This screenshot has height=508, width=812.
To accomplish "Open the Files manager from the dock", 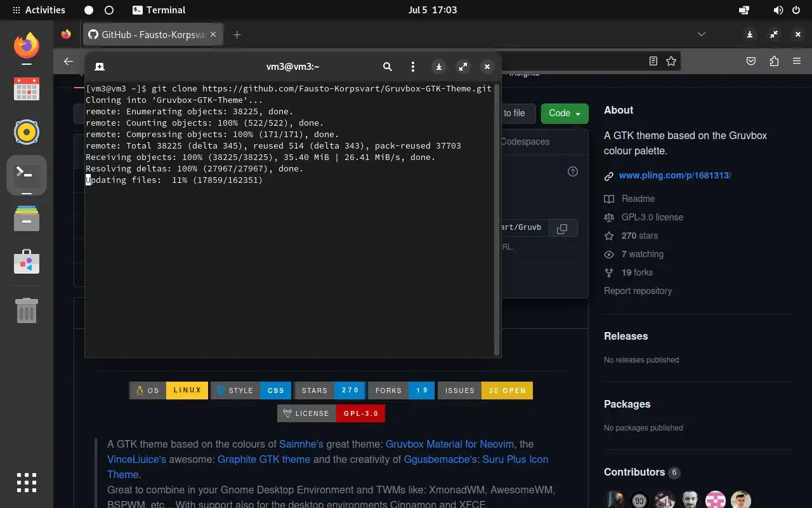I will pos(27,219).
